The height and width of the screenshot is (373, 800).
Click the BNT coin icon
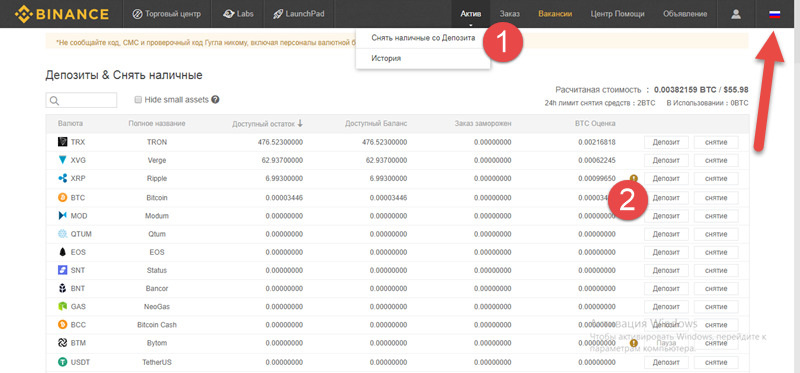[63, 288]
